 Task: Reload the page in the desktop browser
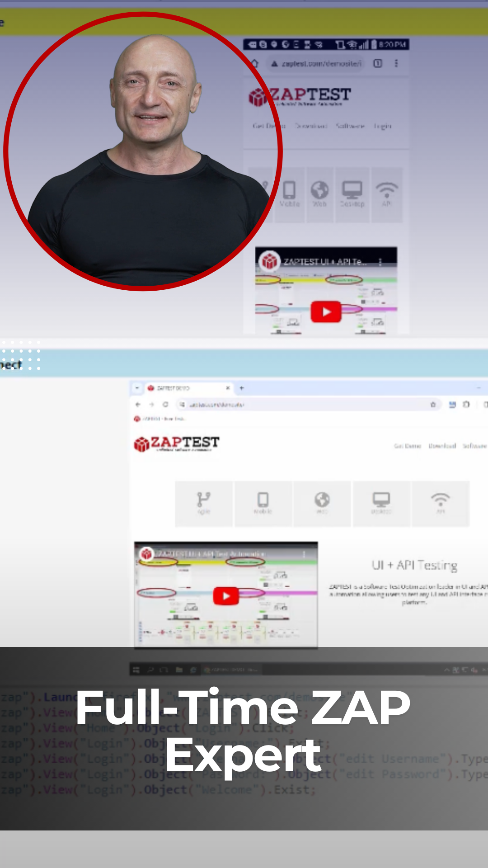tap(165, 405)
